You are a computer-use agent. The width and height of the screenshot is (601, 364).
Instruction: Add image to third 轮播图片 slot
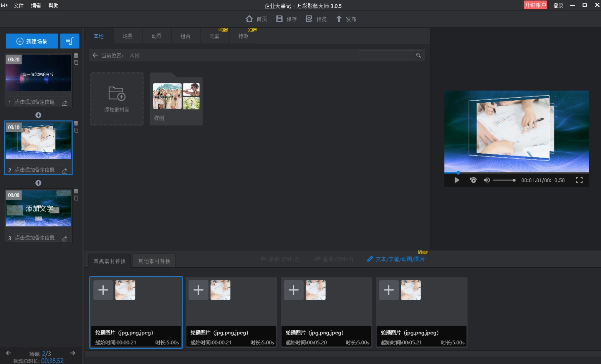pyautogui.click(x=294, y=290)
